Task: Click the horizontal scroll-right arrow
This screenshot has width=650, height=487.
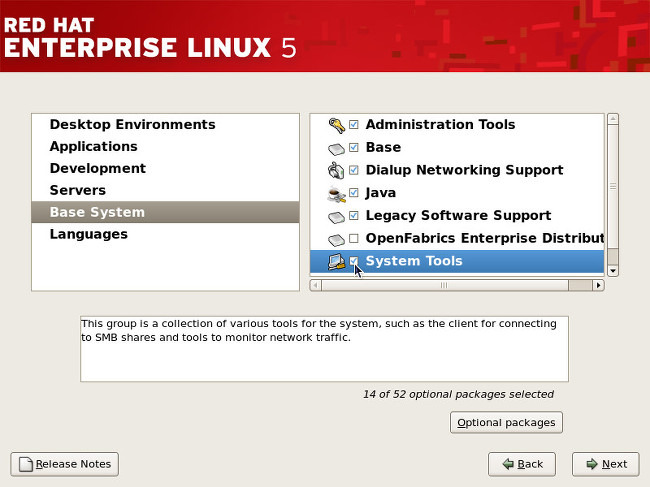Action: 598,285
